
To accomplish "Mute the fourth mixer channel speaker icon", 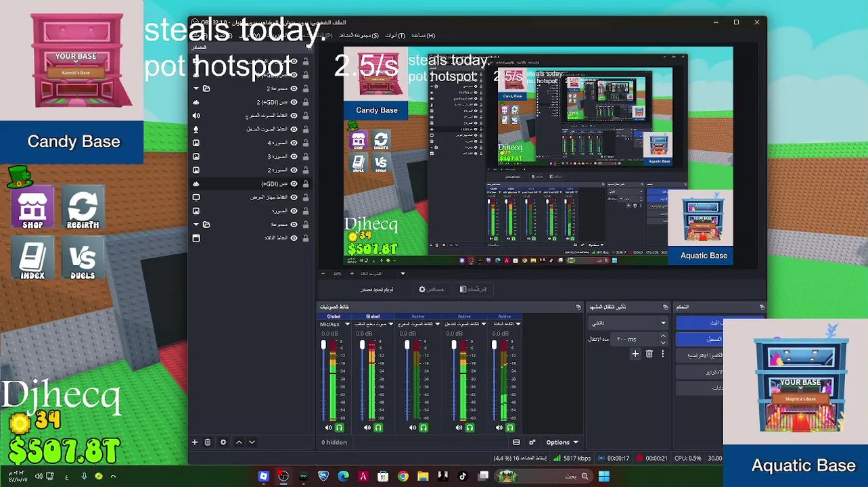I will click(x=459, y=427).
